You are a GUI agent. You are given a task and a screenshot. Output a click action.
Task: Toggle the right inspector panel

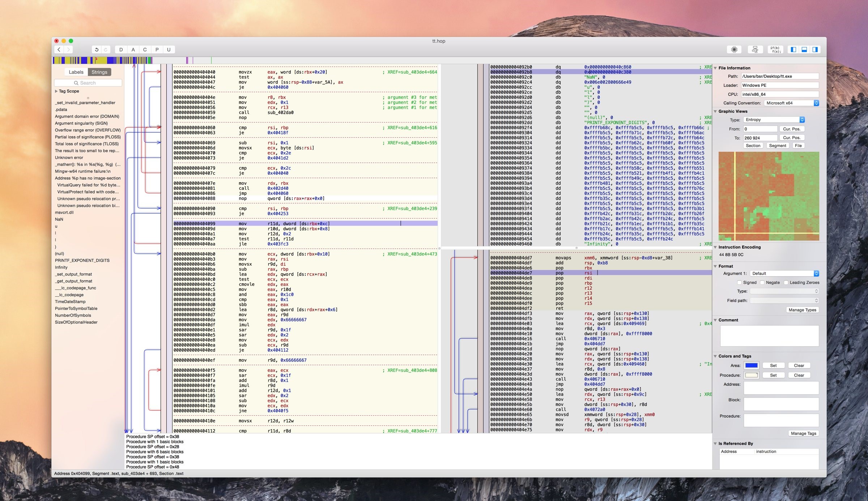point(815,50)
